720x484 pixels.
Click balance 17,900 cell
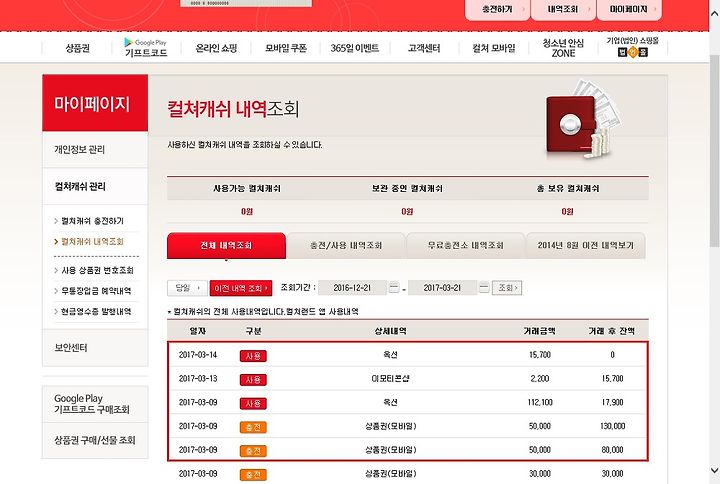613,403
